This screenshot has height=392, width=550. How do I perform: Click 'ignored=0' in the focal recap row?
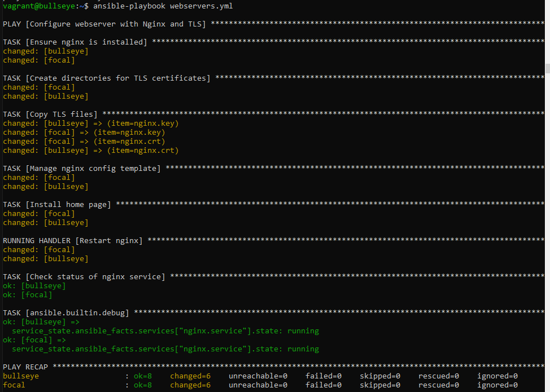click(497, 385)
